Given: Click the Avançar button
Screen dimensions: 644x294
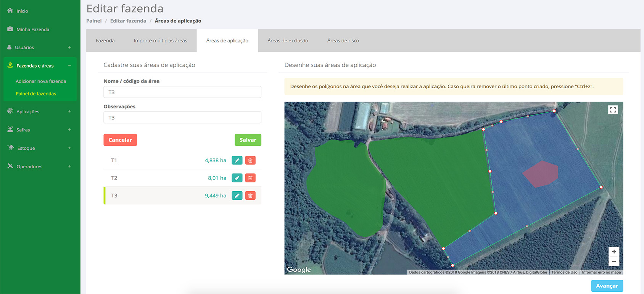Looking at the screenshot, I should [607, 286].
